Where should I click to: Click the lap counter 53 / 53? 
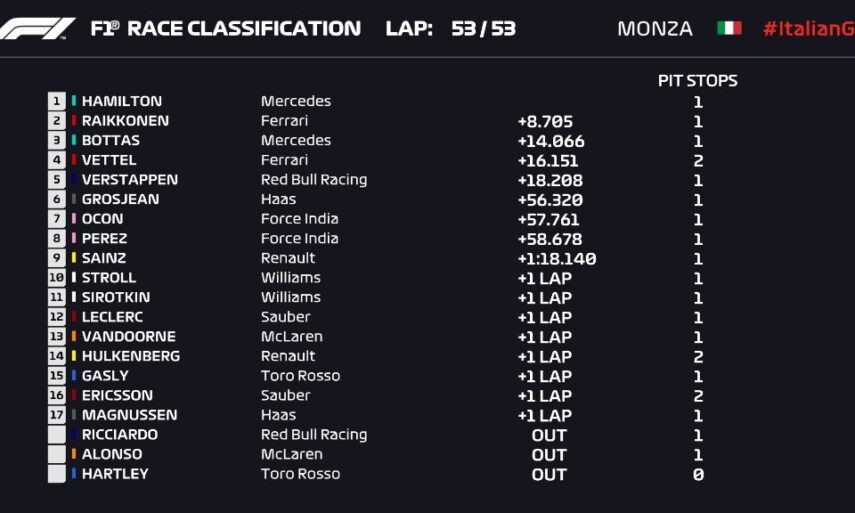click(483, 28)
